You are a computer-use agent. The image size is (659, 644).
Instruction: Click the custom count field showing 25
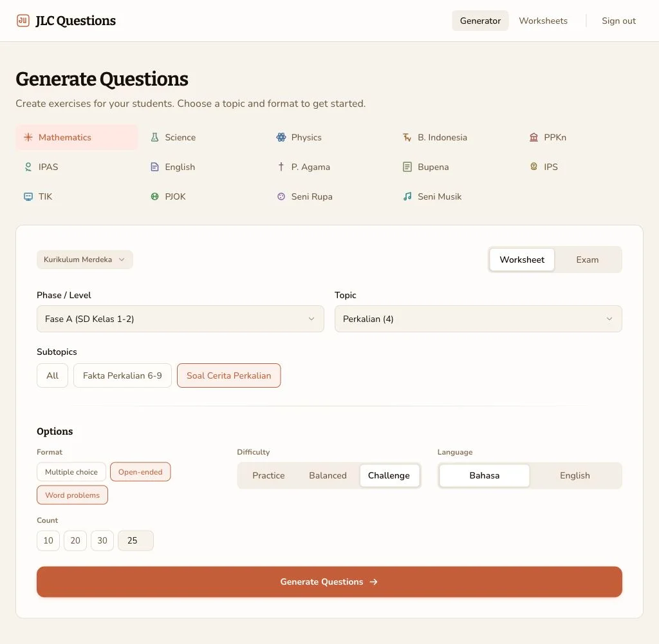click(136, 540)
